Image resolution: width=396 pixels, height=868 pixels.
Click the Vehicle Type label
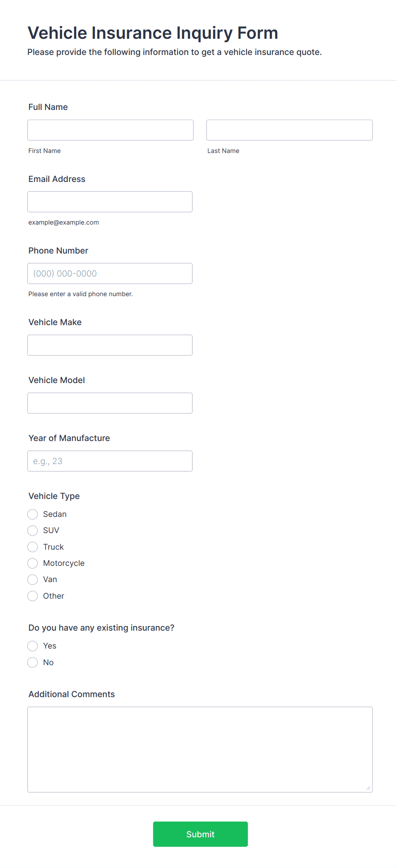tap(54, 496)
